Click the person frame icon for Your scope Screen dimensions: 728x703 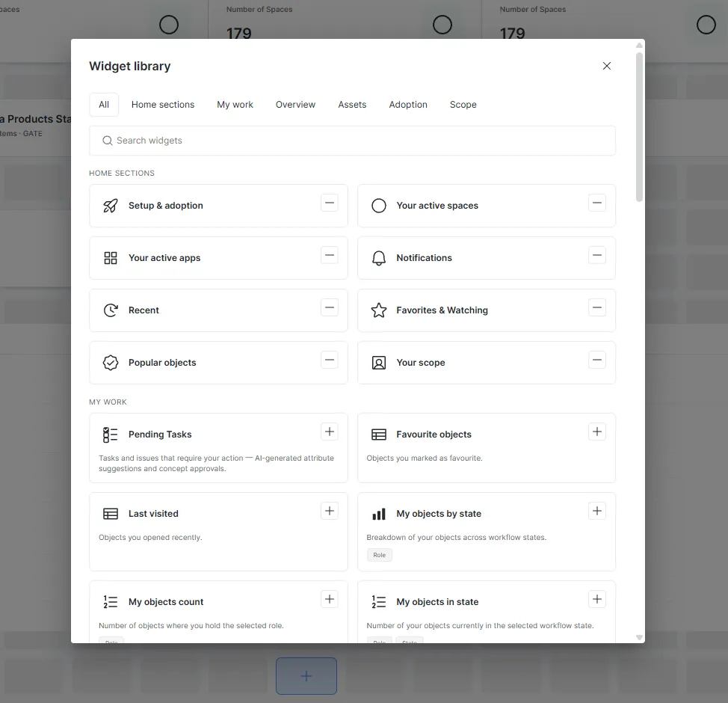[379, 363]
